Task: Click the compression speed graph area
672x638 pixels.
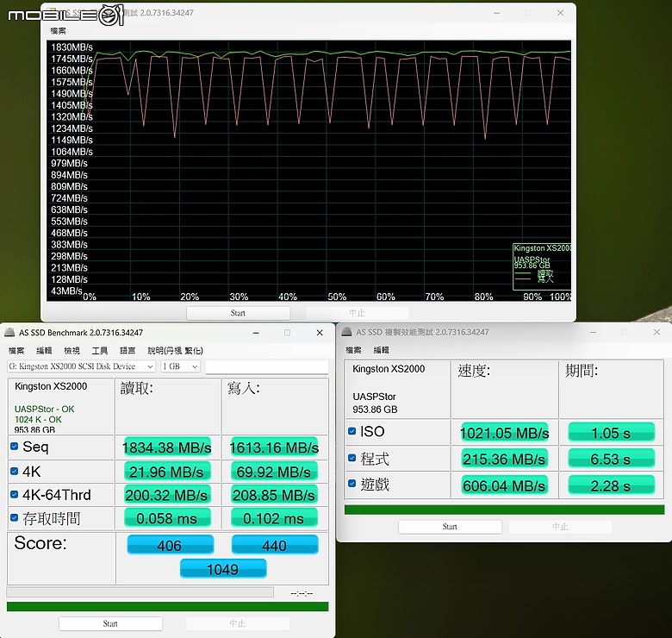Action: pos(308,171)
